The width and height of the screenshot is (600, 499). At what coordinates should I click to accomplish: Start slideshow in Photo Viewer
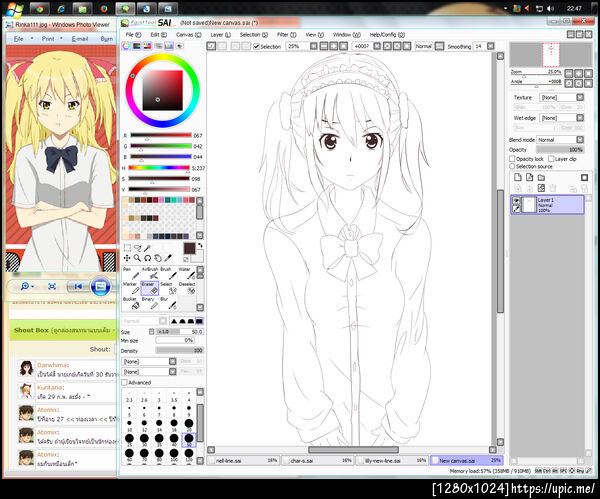(x=101, y=286)
